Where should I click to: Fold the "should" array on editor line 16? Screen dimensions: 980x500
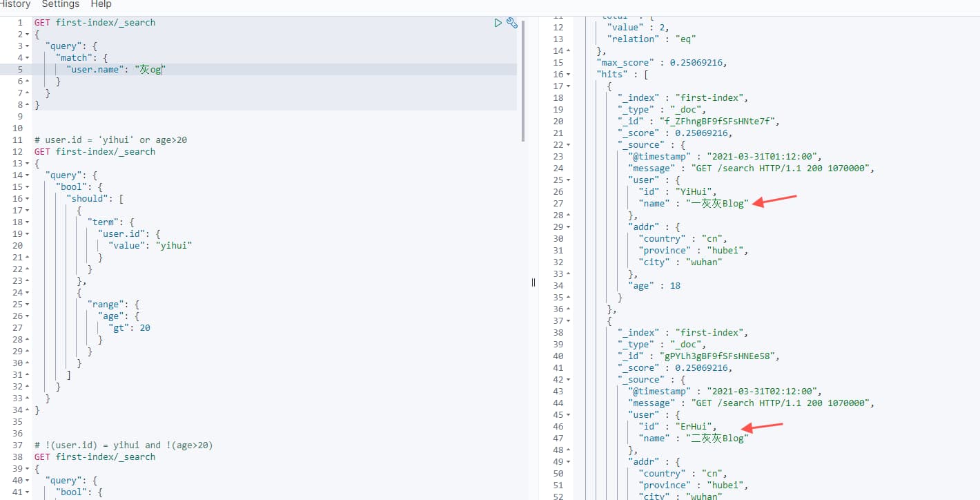27,199
